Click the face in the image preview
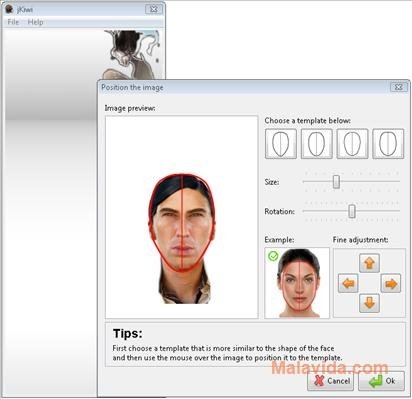The height and width of the screenshot is (399, 412). pyautogui.click(x=182, y=222)
